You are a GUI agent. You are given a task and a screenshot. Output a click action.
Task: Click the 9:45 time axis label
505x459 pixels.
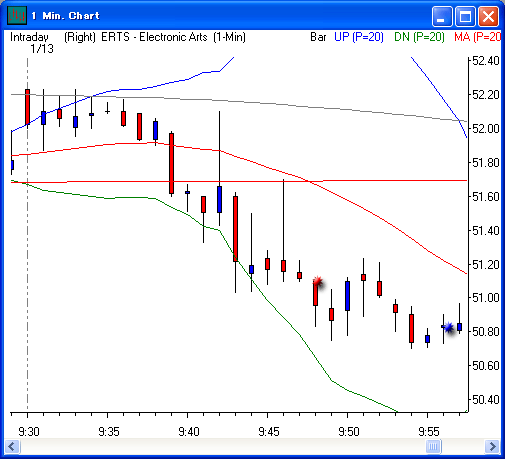click(269, 432)
